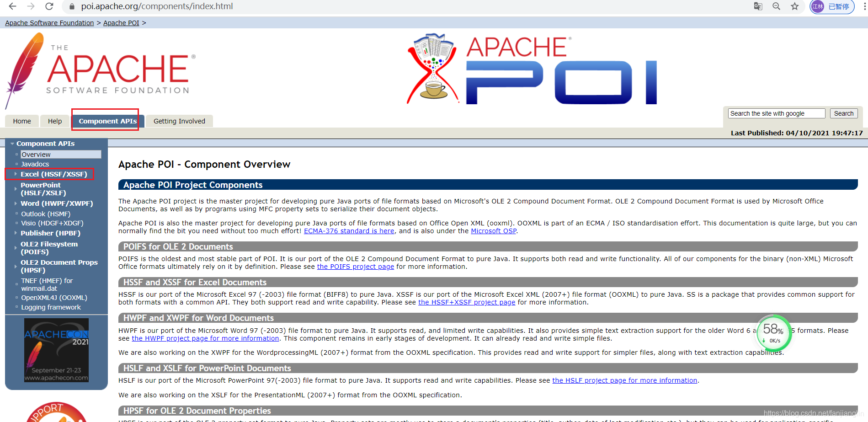Follow the Apache POI breadcrumb link
Screen dimensions: 868x422
point(121,23)
